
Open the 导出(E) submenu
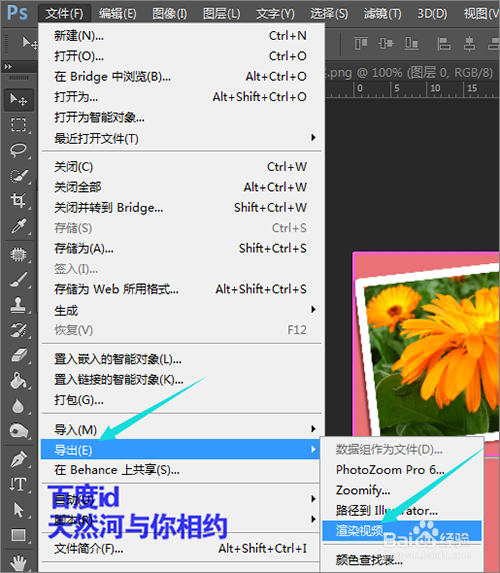click(181, 450)
